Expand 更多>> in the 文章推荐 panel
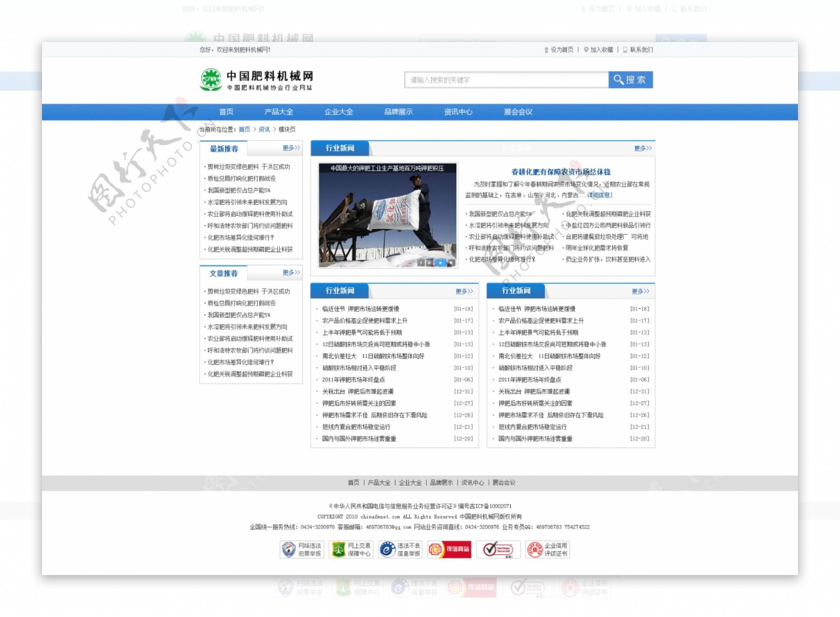The image size is (840, 617). (291, 273)
